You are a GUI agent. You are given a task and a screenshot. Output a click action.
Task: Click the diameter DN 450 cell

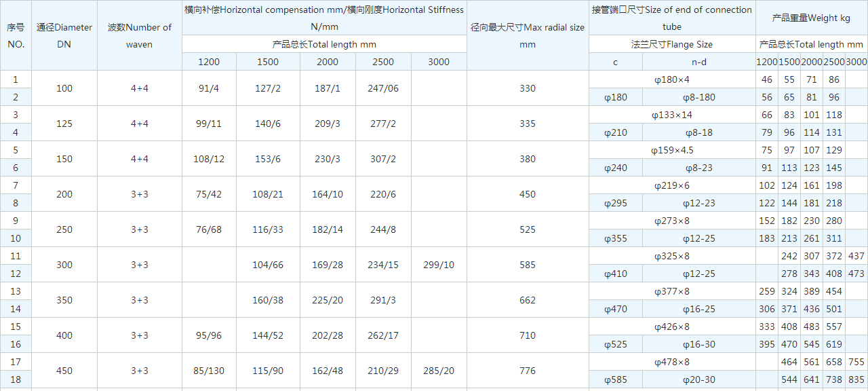pyautogui.click(x=64, y=371)
